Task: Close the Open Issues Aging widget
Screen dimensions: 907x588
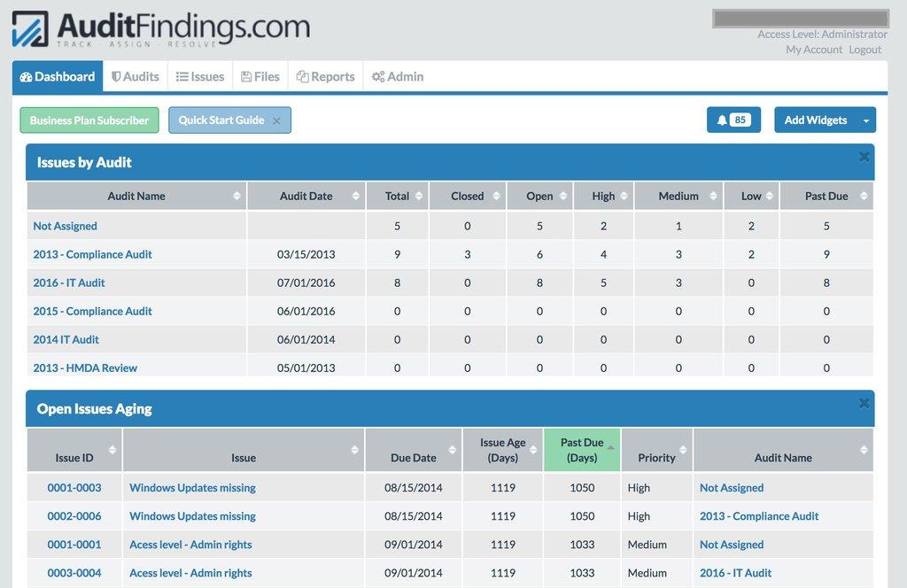Action: click(864, 404)
